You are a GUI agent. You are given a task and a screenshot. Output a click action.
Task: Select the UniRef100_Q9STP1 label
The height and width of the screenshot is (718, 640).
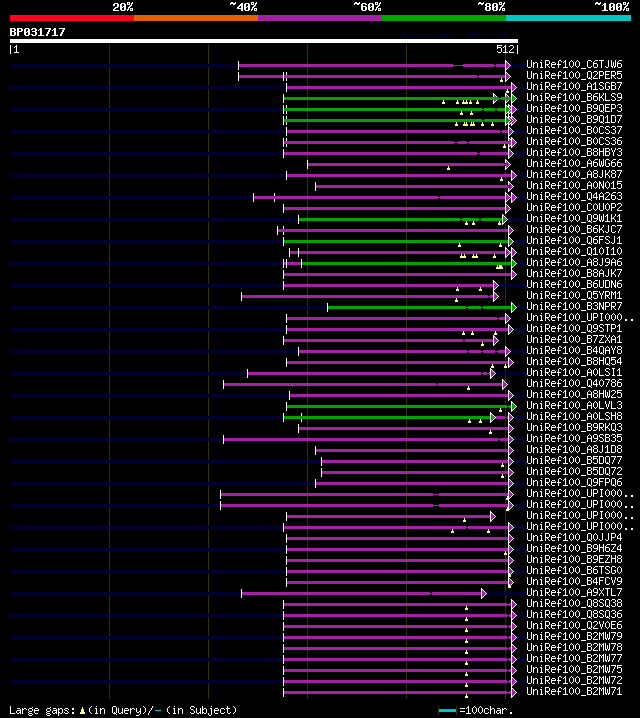tap(574, 328)
